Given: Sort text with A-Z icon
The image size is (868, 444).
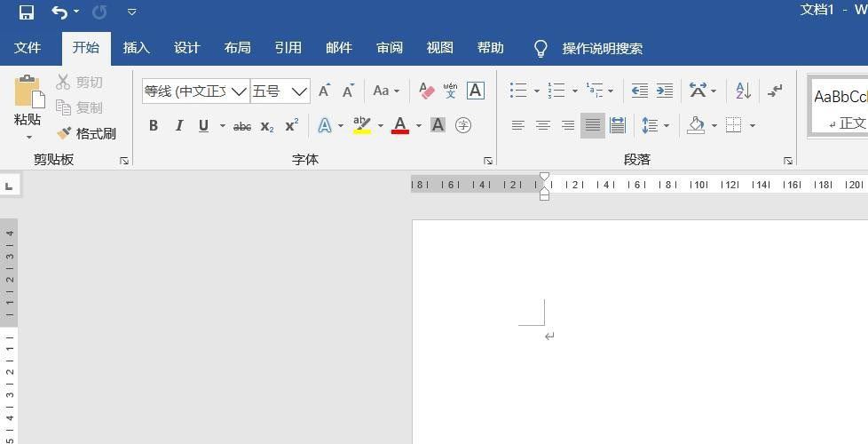Looking at the screenshot, I should [744, 91].
